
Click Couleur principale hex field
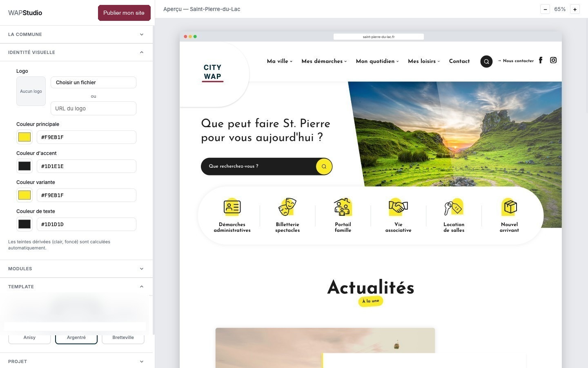(x=87, y=137)
